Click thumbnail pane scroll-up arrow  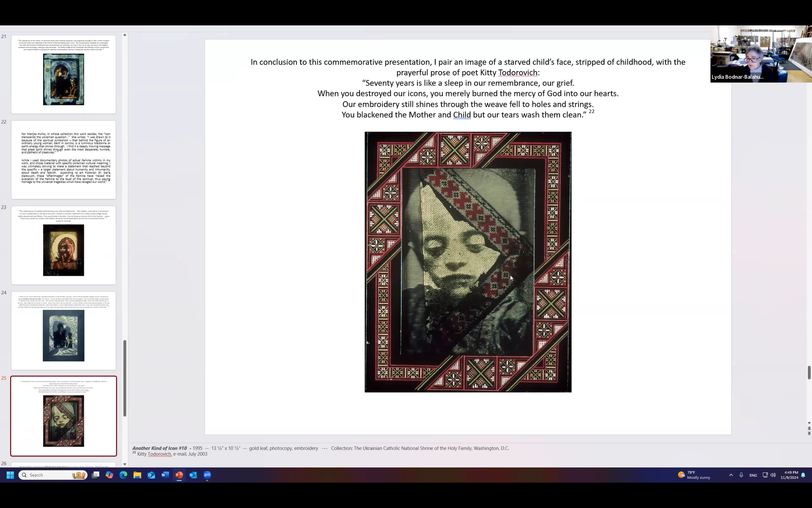(x=125, y=35)
